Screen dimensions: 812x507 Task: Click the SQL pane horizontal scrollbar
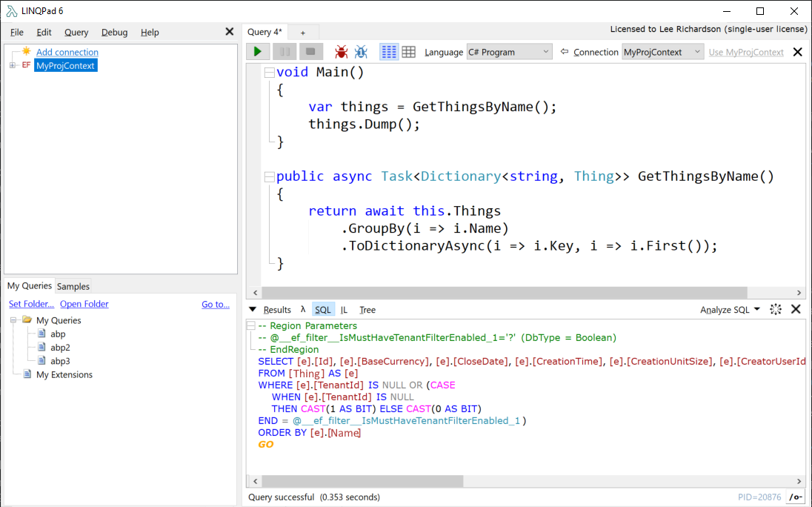362,481
